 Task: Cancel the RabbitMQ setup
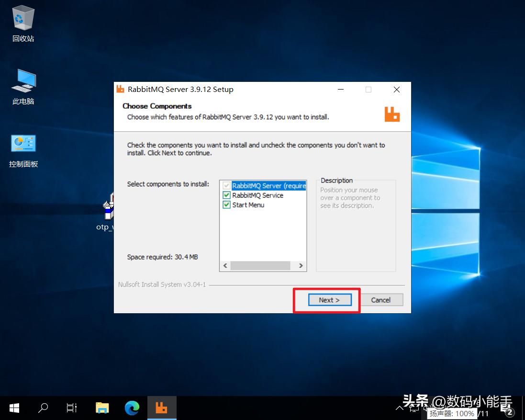380,300
